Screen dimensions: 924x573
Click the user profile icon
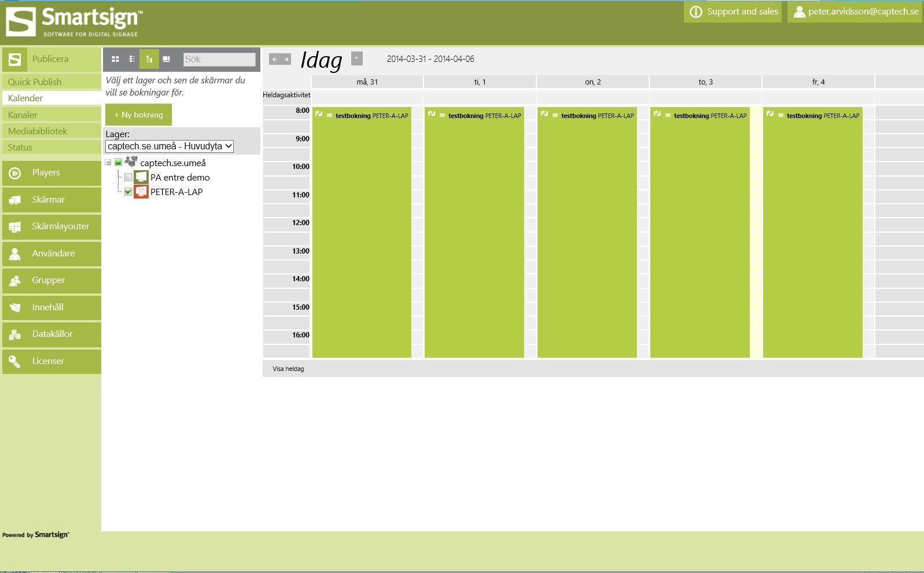[x=799, y=12]
